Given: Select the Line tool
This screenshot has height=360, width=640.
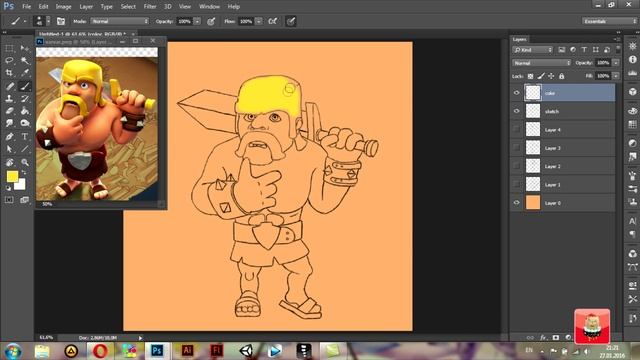Looking at the screenshot, I should coord(25,149).
